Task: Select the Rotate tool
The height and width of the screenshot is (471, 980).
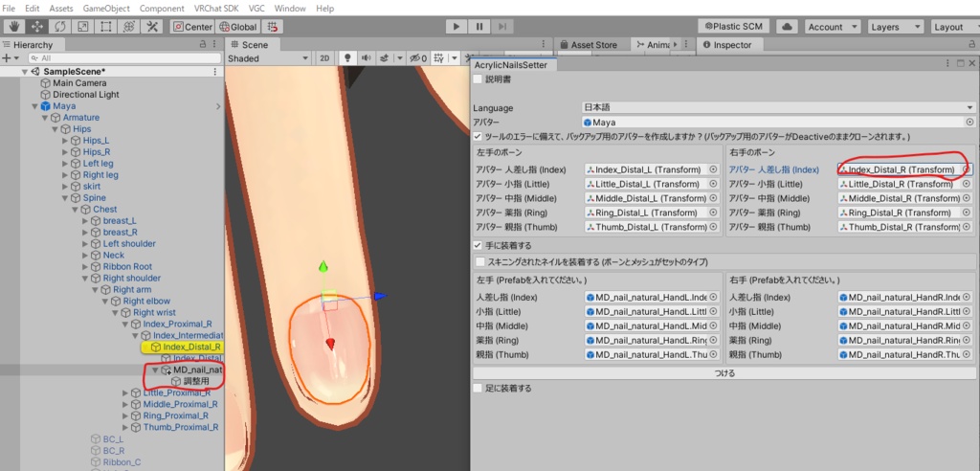Action: point(60,27)
